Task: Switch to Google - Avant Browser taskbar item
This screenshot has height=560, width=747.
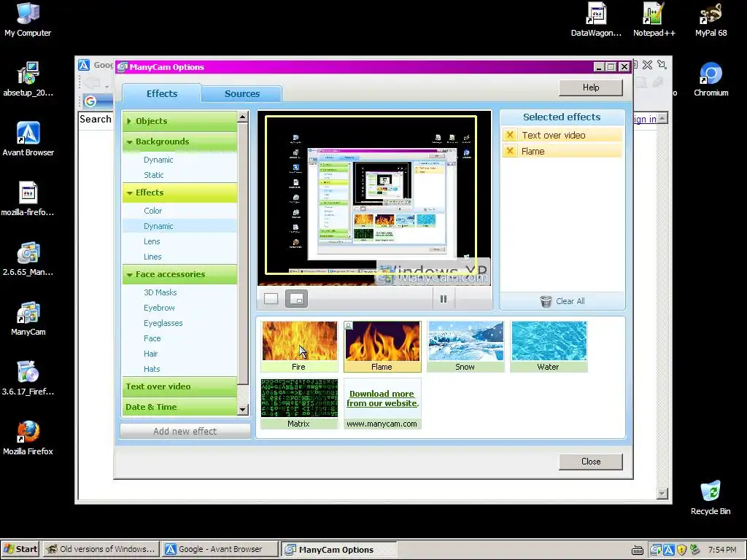Action: pos(220,549)
